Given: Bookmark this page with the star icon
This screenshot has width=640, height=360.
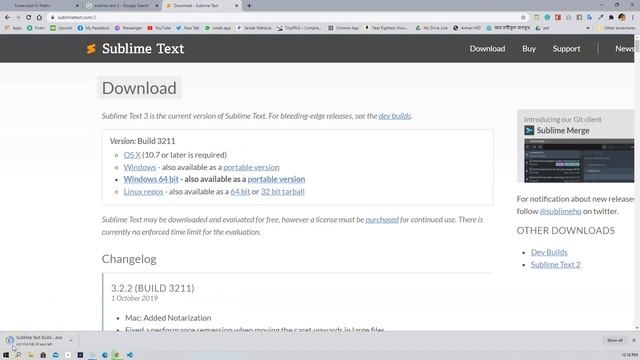Looking at the screenshot, I should click(x=523, y=18).
